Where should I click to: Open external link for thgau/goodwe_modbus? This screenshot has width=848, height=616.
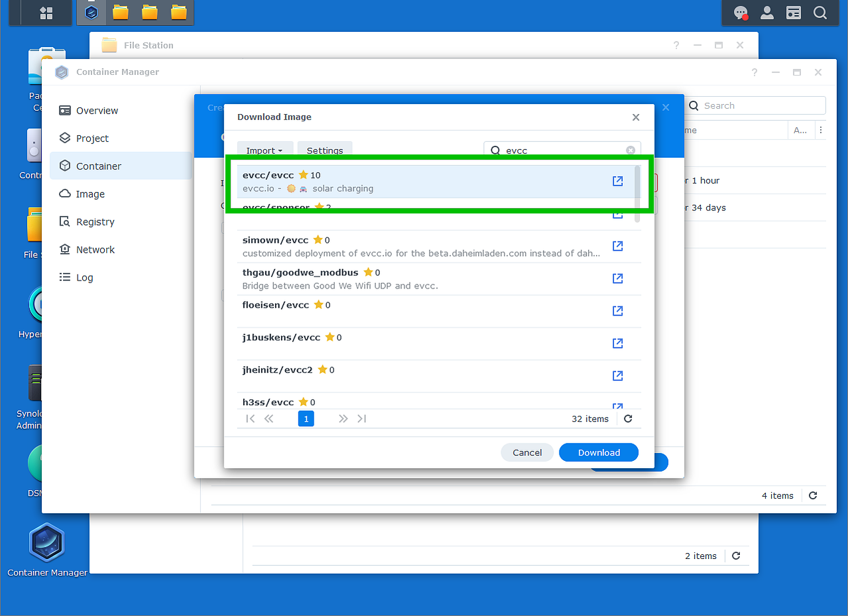tap(617, 278)
